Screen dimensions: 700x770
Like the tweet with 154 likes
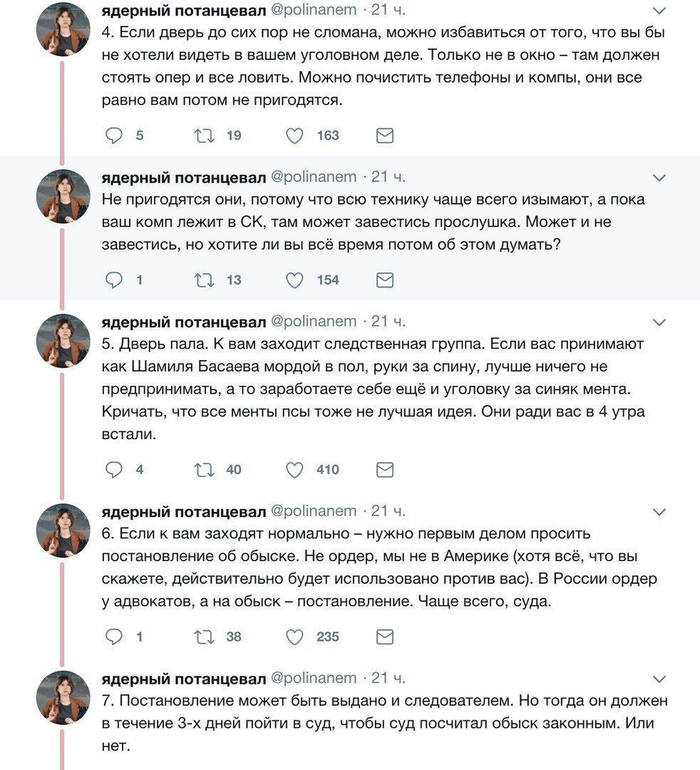[x=294, y=280]
